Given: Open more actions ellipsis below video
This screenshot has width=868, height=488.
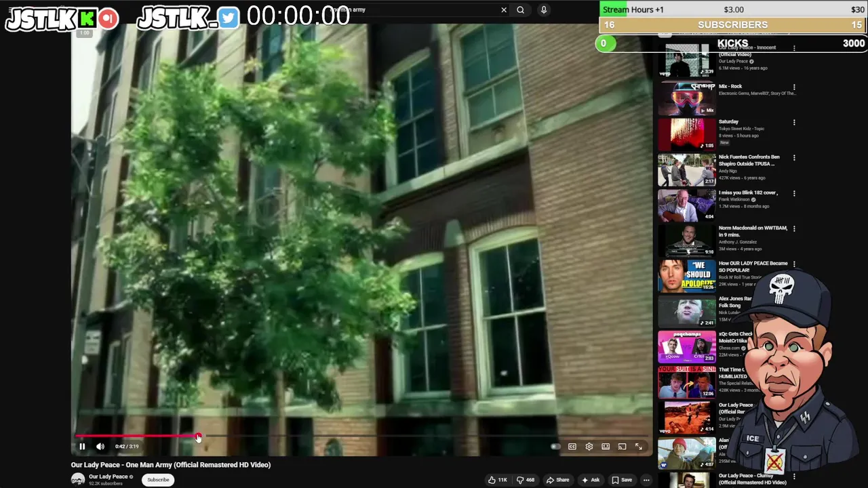Looking at the screenshot, I should point(646,480).
